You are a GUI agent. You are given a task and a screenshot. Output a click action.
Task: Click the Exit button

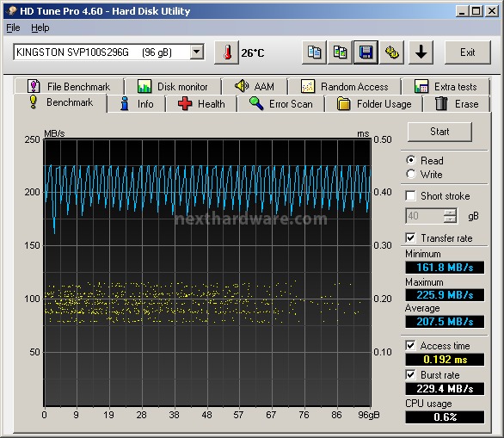(x=468, y=52)
